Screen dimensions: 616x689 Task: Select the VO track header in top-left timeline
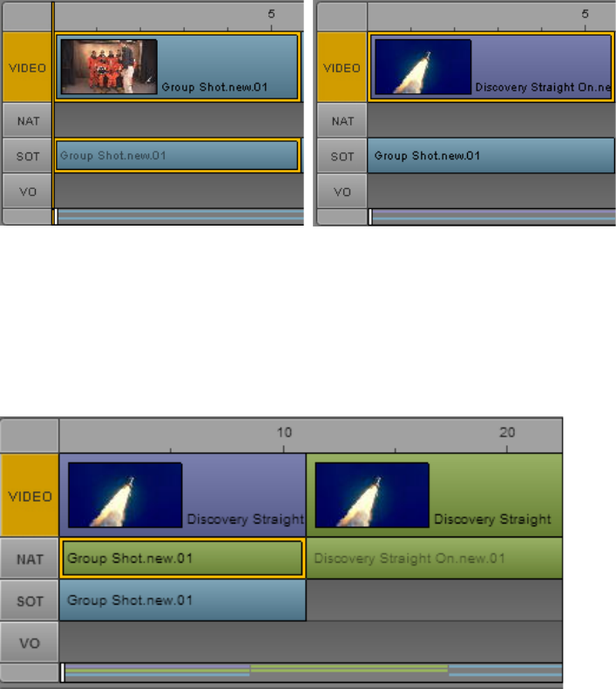pos(27,191)
